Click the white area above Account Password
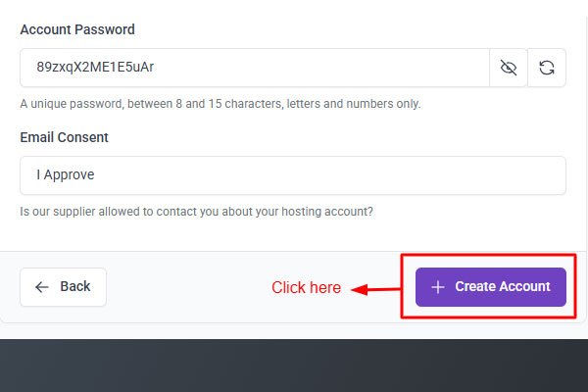 point(294,8)
